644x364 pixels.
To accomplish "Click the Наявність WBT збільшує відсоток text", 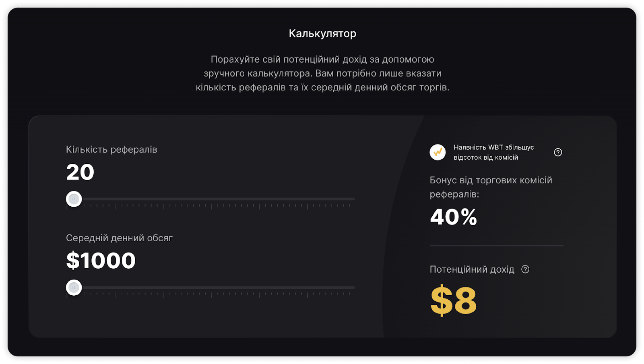I will 493,152.
